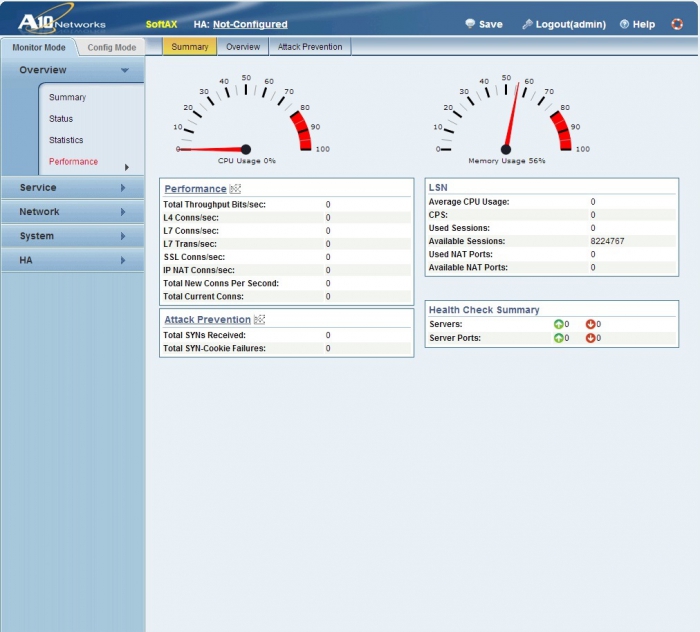Expand the Performance submenu arrow
The width and height of the screenshot is (700, 632).
(x=127, y=167)
